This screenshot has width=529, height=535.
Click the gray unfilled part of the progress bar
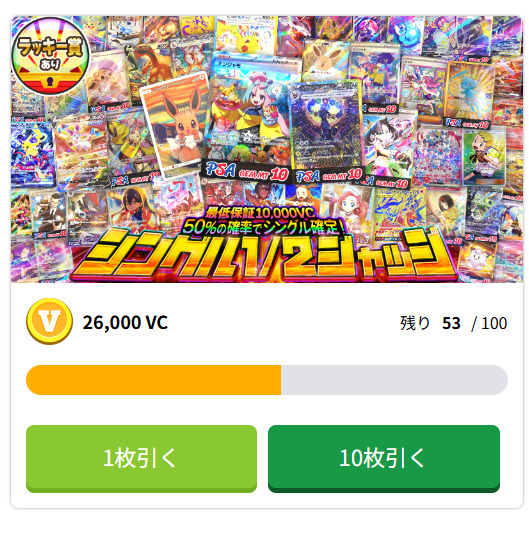tap(394, 380)
